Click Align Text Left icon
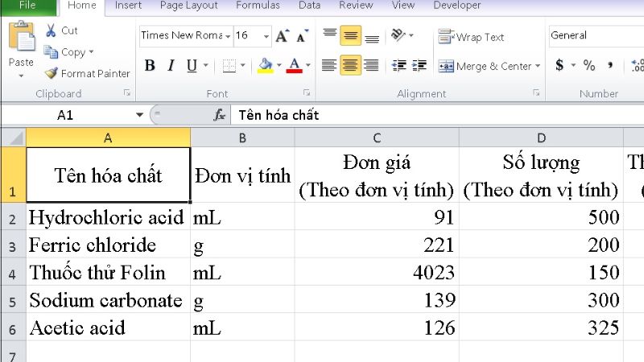The width and height of the screenshot is (644, 362). 329,66
